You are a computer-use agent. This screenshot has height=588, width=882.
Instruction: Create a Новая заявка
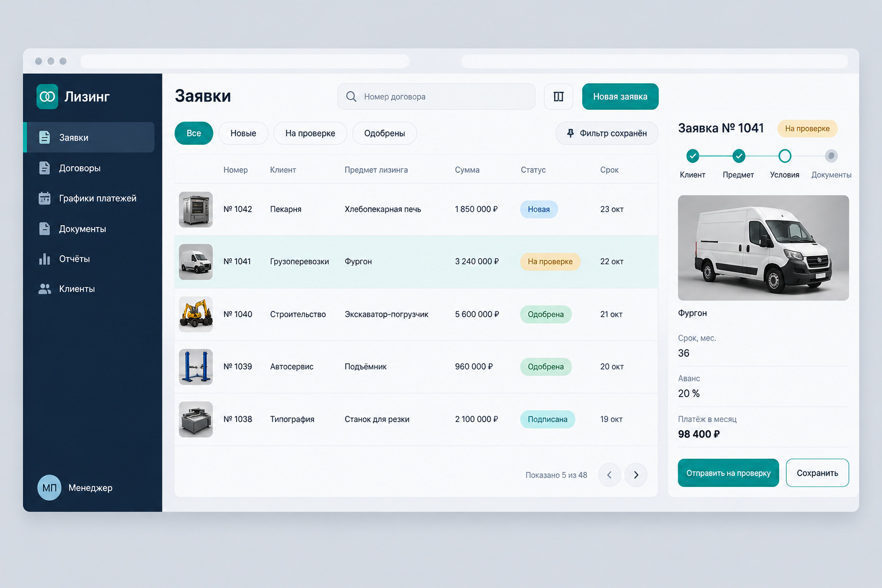click(620, 96)
